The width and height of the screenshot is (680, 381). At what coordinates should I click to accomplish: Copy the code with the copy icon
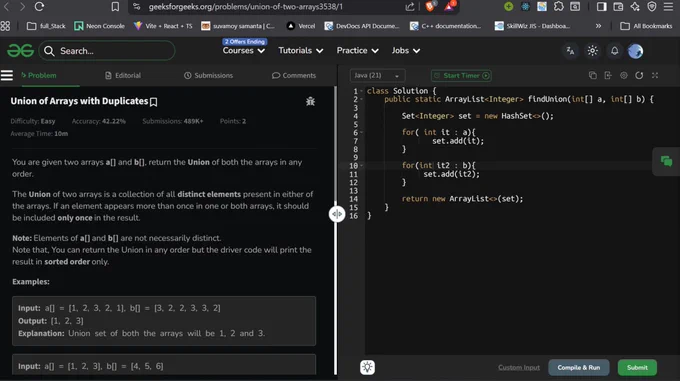(592, 75)
